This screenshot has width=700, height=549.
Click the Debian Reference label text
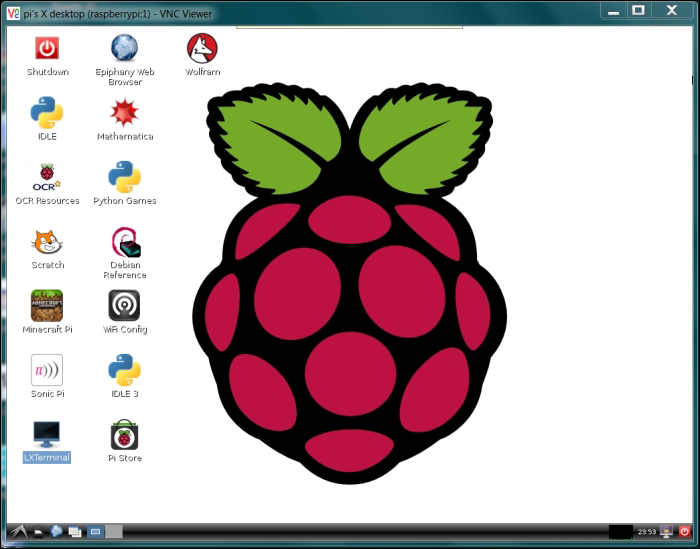click(x=125, y=270)
